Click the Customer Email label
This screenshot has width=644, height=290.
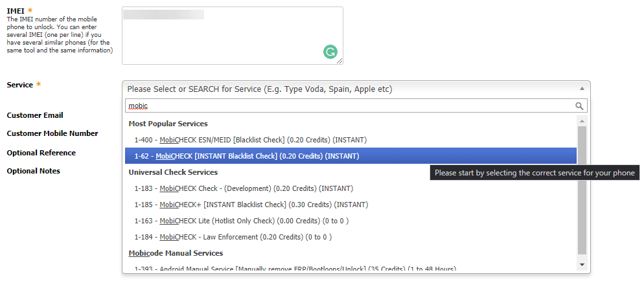pyautogui.click(x=35, y=115)
